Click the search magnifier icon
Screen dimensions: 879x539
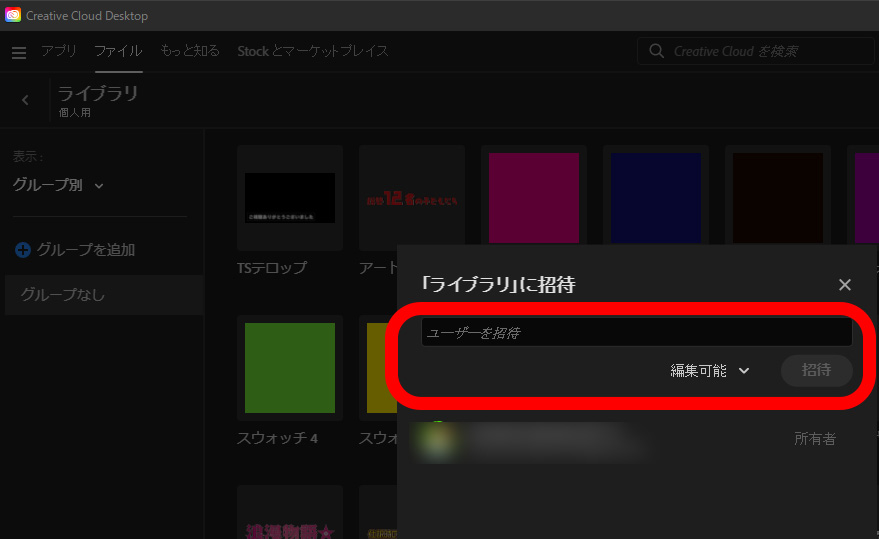pos(656,51)
